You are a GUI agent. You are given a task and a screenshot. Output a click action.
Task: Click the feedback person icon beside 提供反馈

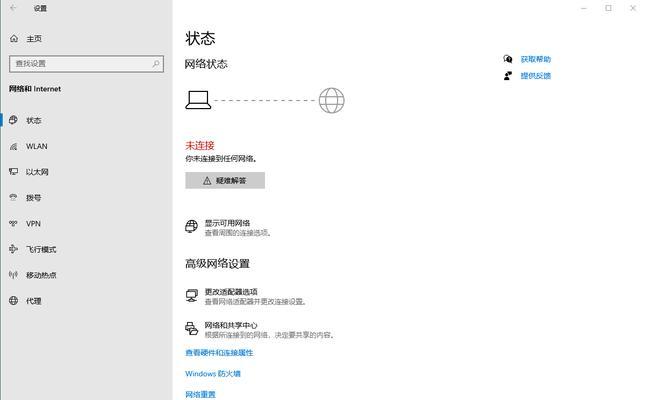point(508,76)
